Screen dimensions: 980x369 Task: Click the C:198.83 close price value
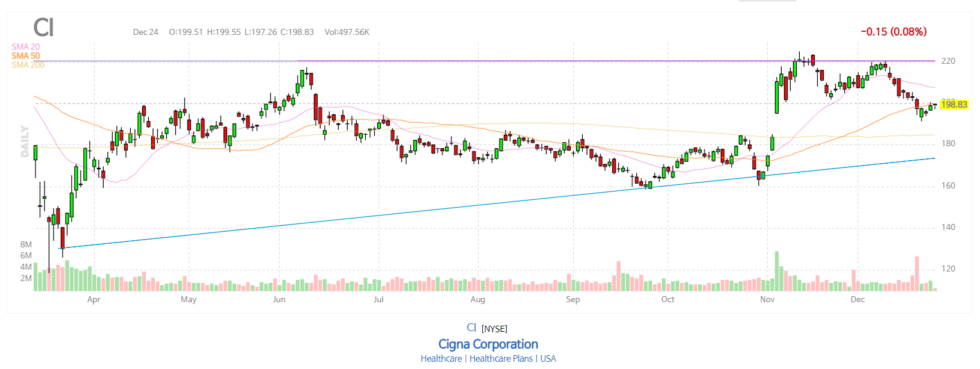click(297, 32)
